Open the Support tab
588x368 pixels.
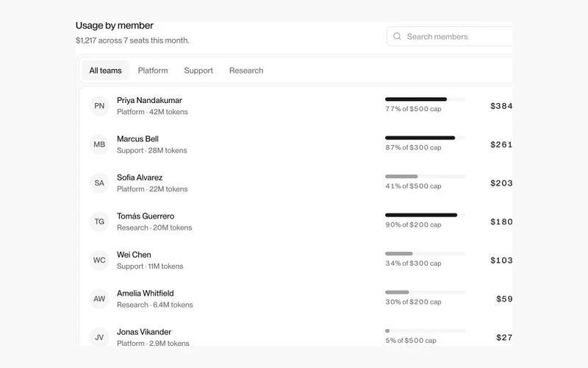pos(198,71)
